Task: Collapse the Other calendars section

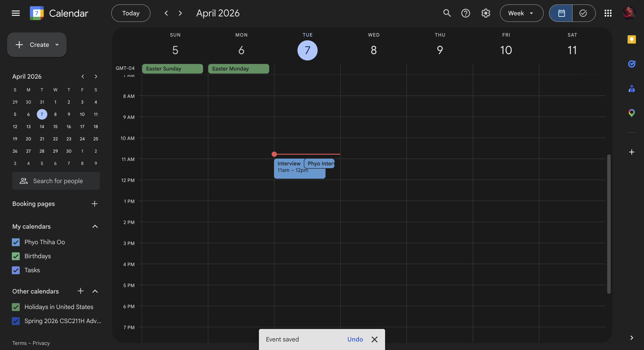Action: 95,291
